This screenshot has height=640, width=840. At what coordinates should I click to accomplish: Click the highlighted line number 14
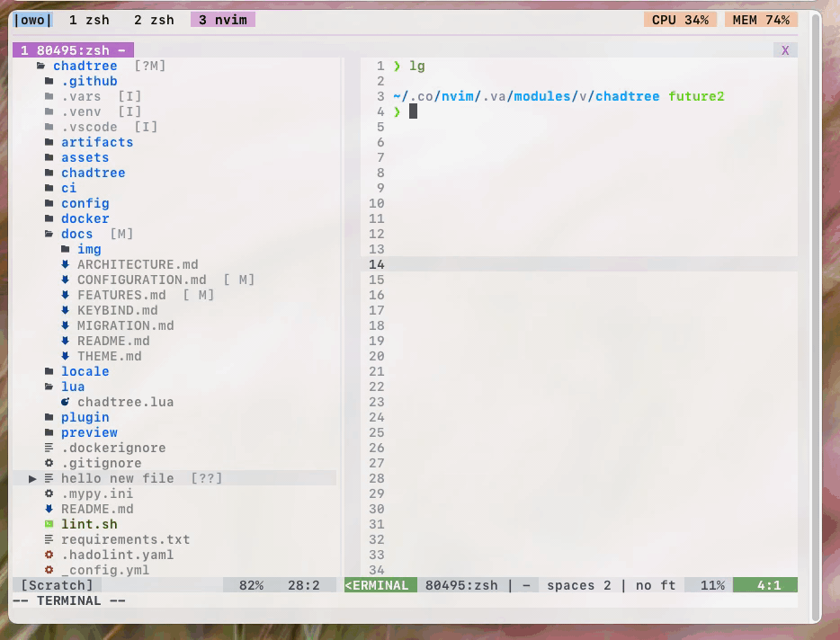(x=377, y=264)
